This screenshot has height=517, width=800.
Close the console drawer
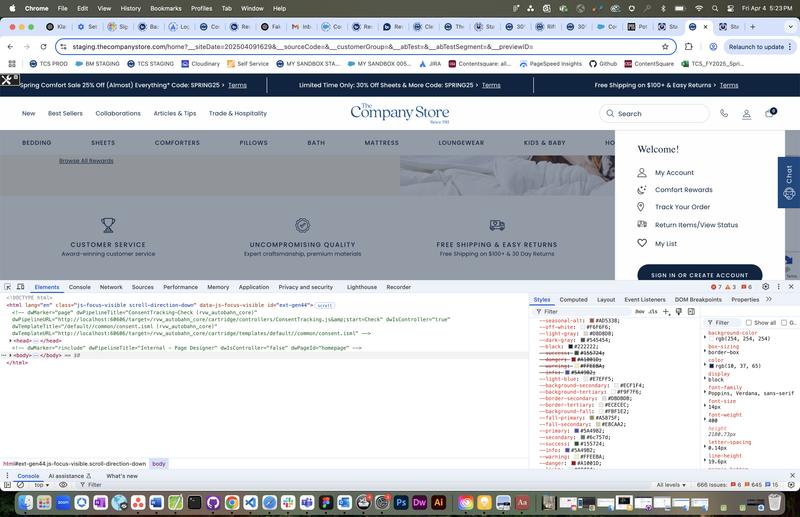tap(792, 476)
